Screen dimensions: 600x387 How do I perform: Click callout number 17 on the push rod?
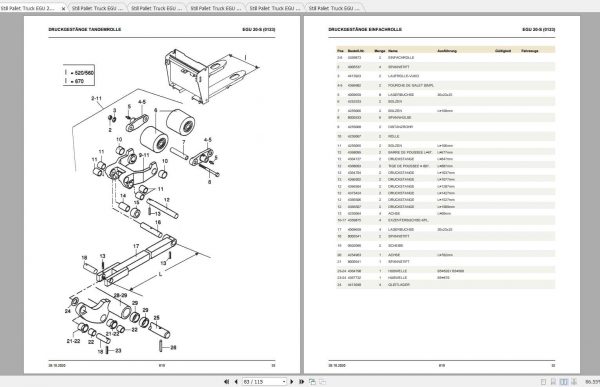tap(136, 247)
